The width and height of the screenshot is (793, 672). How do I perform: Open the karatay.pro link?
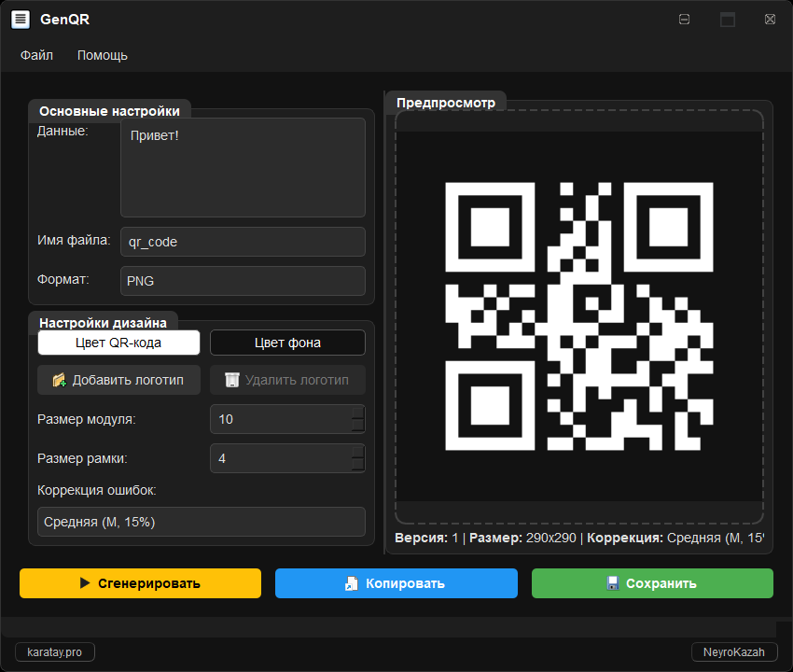(x=55, y=652)
